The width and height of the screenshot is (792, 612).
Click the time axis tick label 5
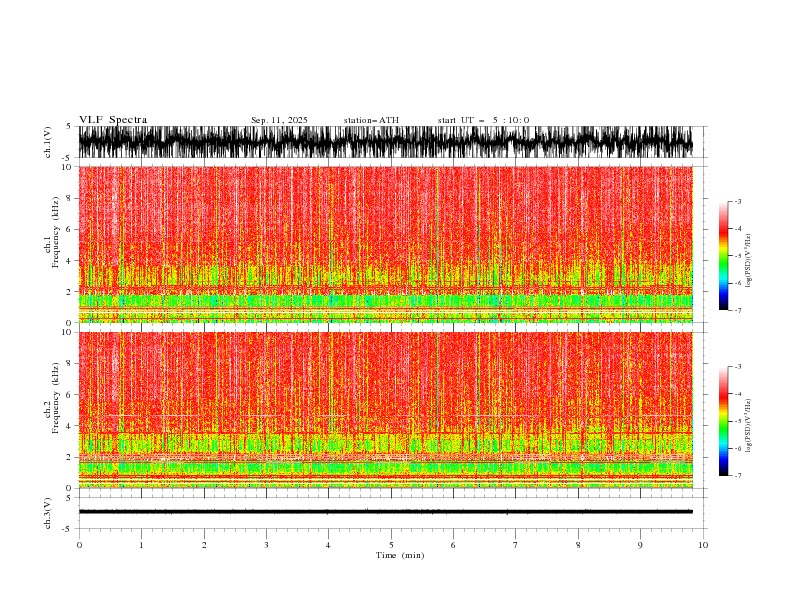coord(391,545)
